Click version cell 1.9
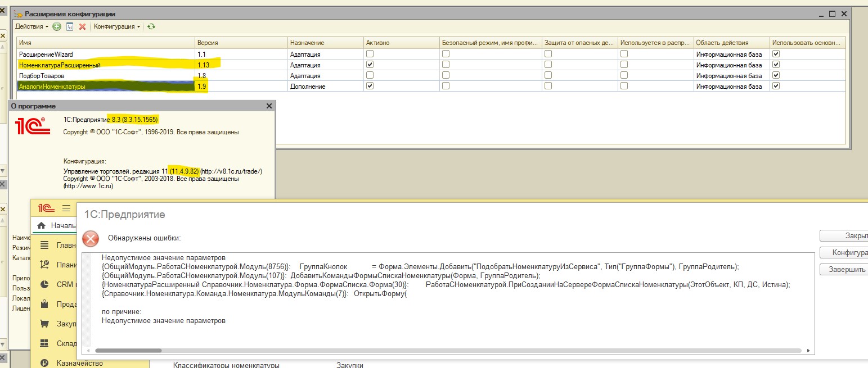868x368 pixels. point(241,86)
